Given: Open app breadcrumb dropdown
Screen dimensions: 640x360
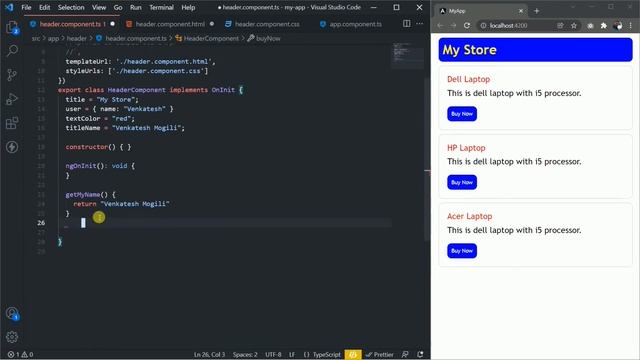Looking at the screenshot, I should [x=53, y=38].
